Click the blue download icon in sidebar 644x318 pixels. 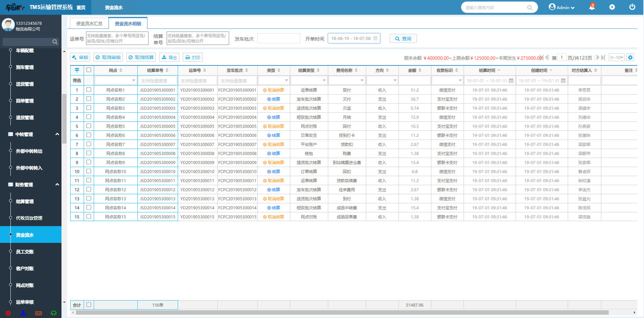pos(23,313)
